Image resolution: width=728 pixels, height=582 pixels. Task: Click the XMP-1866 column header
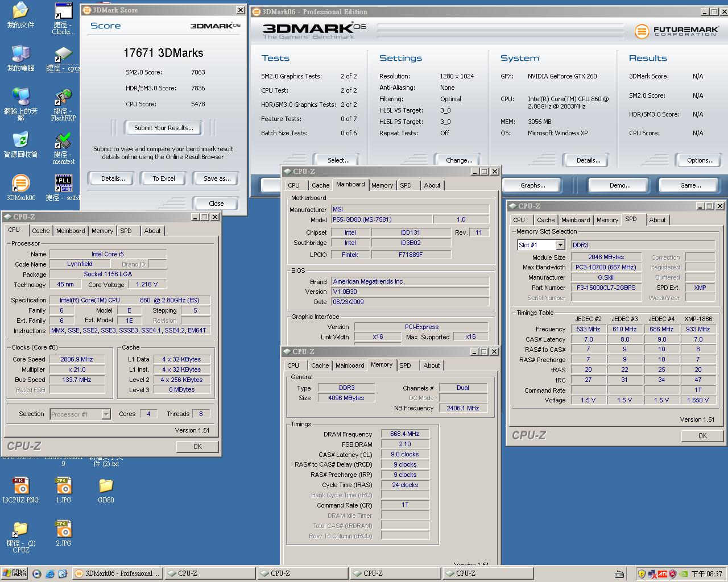[x=698, y=319]
